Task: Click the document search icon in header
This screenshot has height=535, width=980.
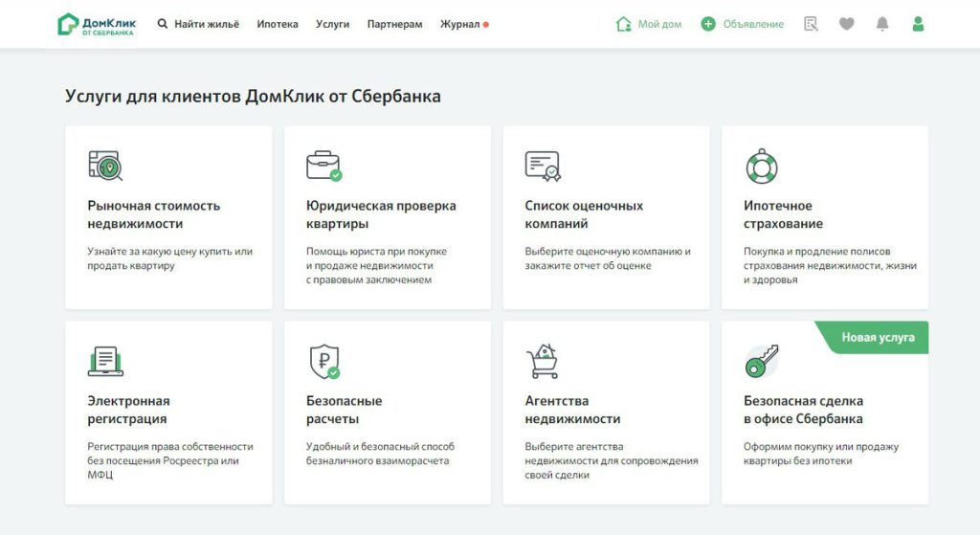Action: tap(812, 24)
